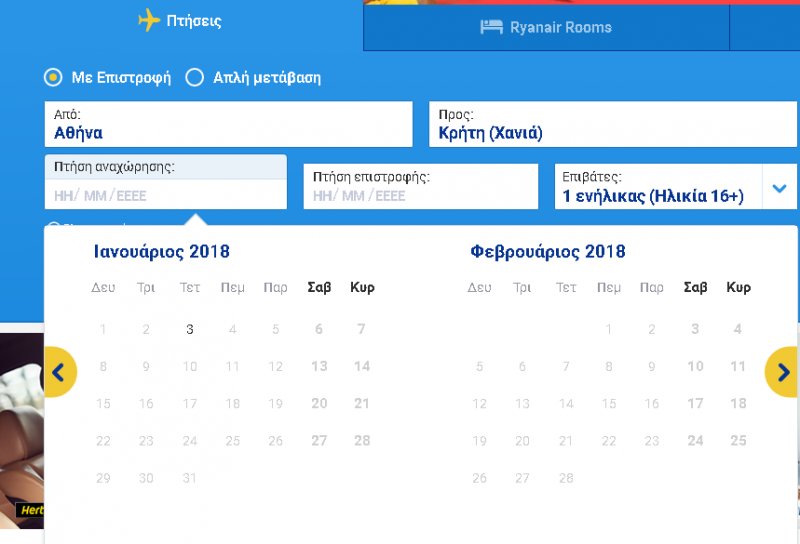Image resolution: width=800 pixels, height=544 pixels.
Task: Click the bed icon for Ryanair Rooms
Action: pyautogui.click(x=491, y=27)
